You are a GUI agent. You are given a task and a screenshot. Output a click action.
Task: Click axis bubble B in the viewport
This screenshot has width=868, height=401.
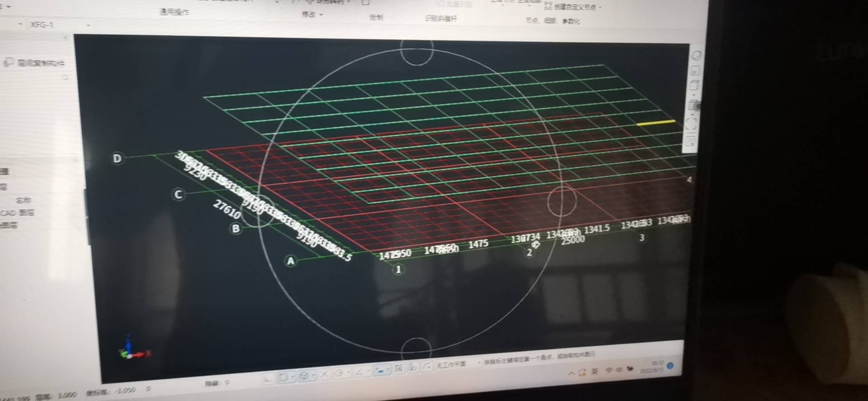click(x=236, y=229)
